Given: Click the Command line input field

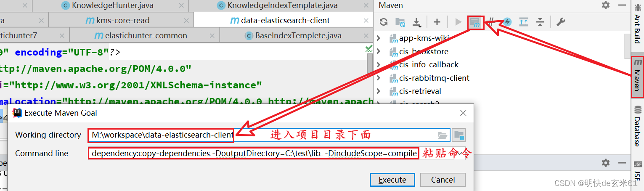Looking at the screenshot, I should pos(277,153).
